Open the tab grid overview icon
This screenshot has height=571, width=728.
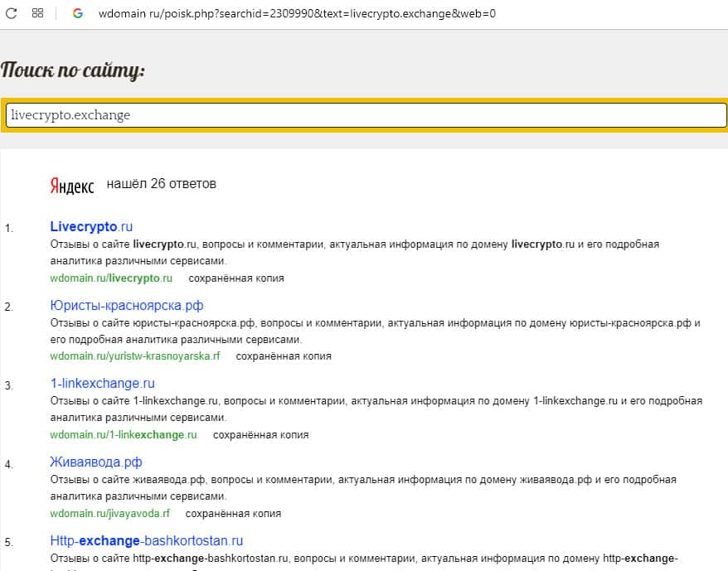pyautogui.click(x=37, y=13)
